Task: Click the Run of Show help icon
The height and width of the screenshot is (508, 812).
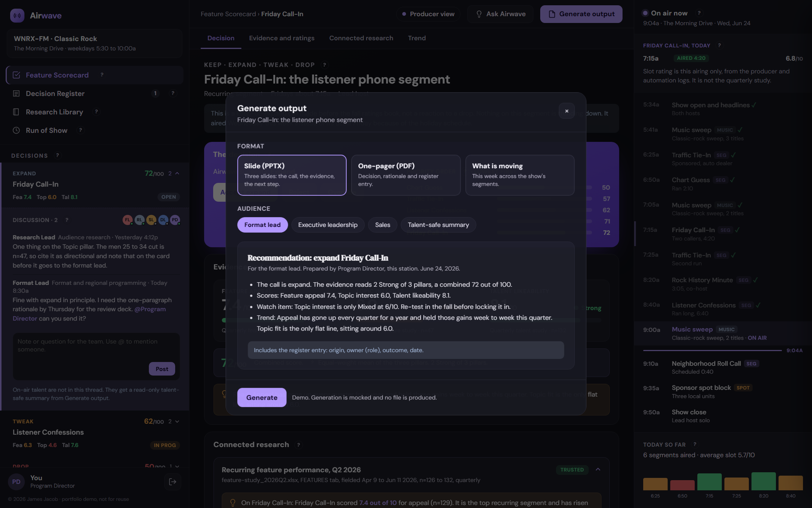Action: (80, 130)
